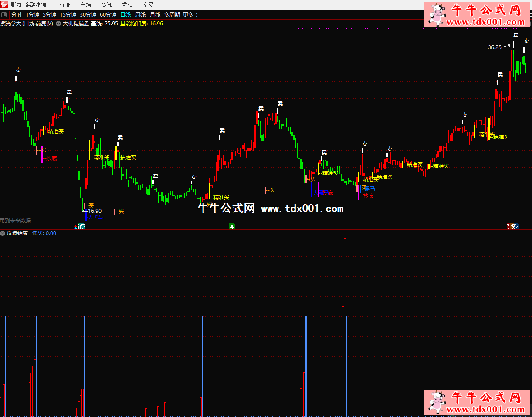The image size is (532, 417).
Task: Click the 财 marker icon at chart bottom right
Action: (x=516, y=226)
